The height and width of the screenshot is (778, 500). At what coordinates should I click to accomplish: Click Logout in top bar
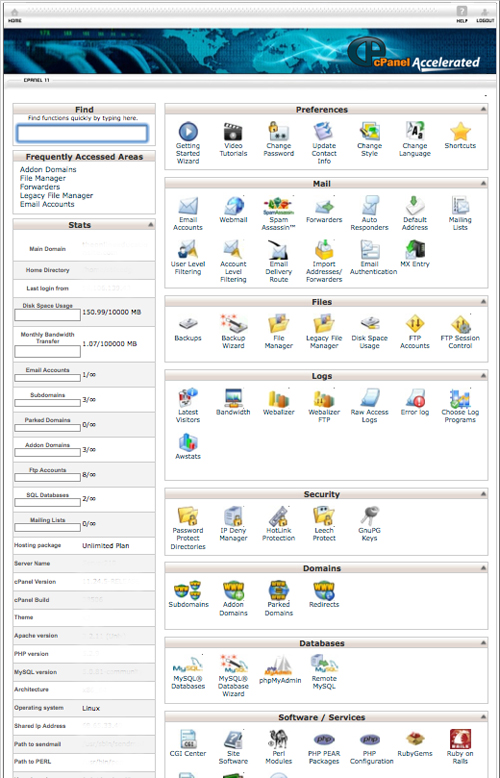[485, 15]
